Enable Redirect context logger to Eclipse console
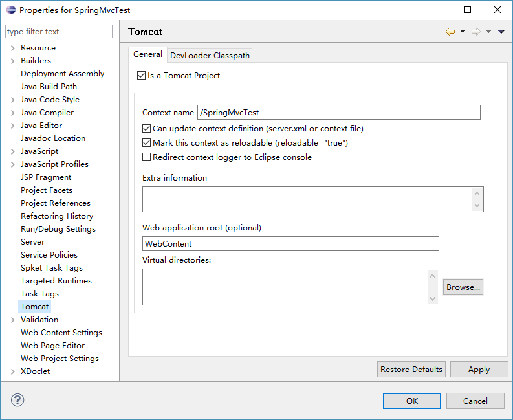This screenshot has height=420, width=513. click(147, 157)
